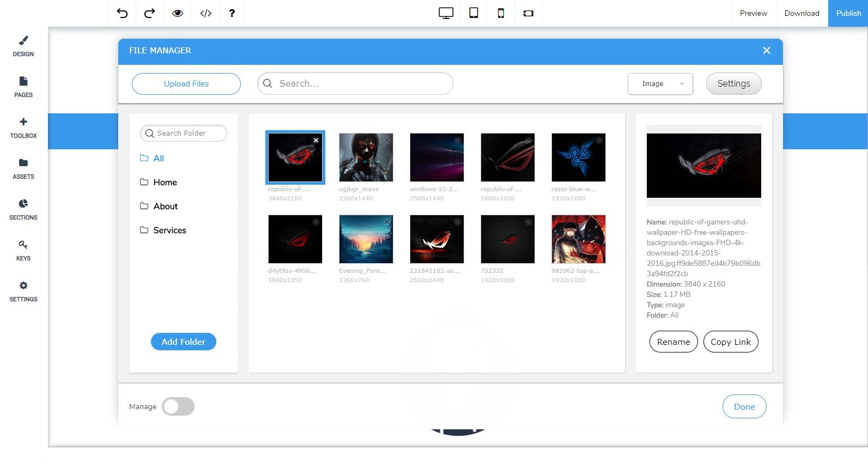Open the code editor icon
Screen dimensions: 868x462
pyautogui.click(x=205, y=13)
